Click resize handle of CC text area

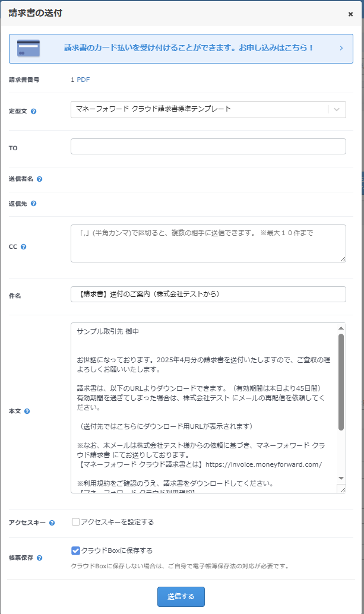(x=343, y=259)
